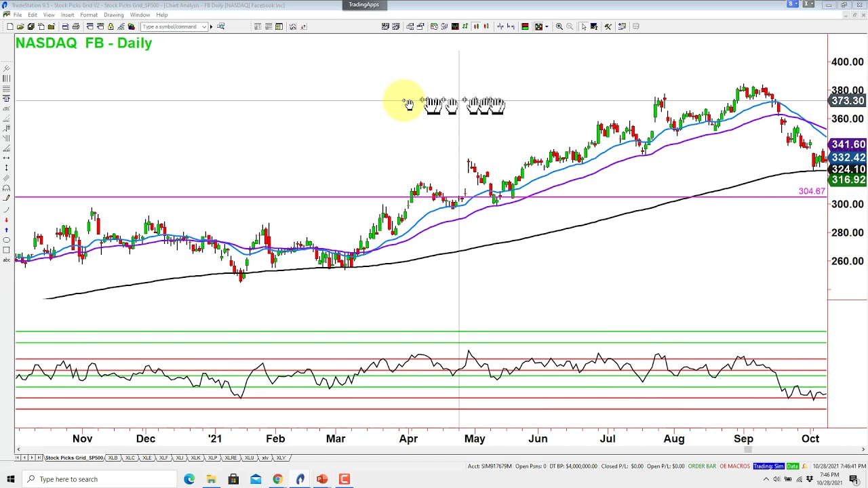This screenshot has height=488, width=868.
Task: Select the blue up arrow drawing tool
Action: [x=6, y=230]
